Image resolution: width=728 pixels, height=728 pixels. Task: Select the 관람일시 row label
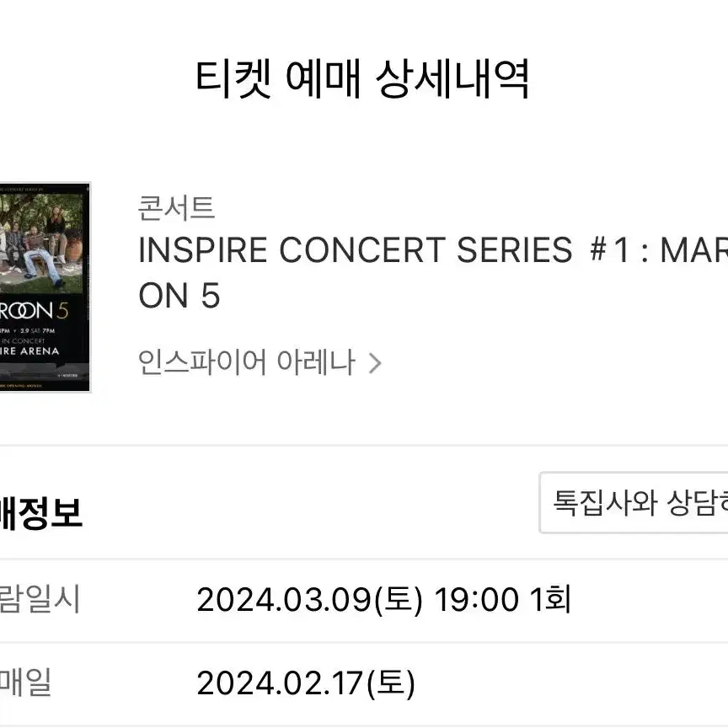40,599
